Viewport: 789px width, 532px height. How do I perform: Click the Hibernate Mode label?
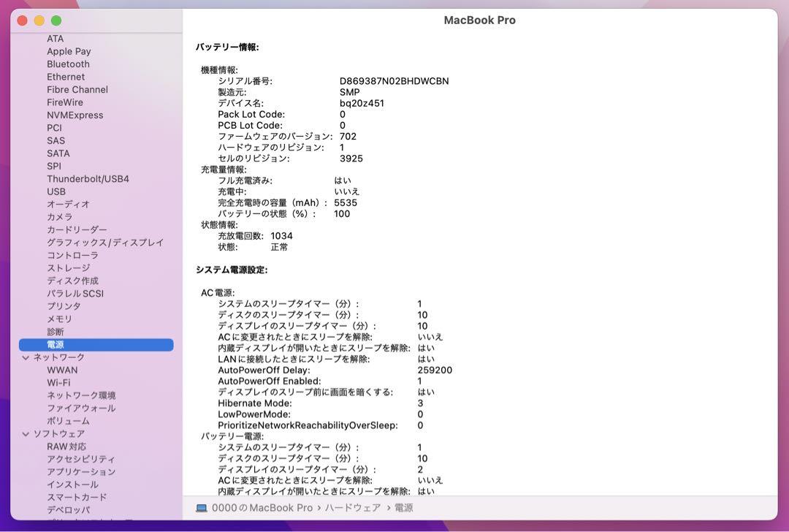pos(255,403)
